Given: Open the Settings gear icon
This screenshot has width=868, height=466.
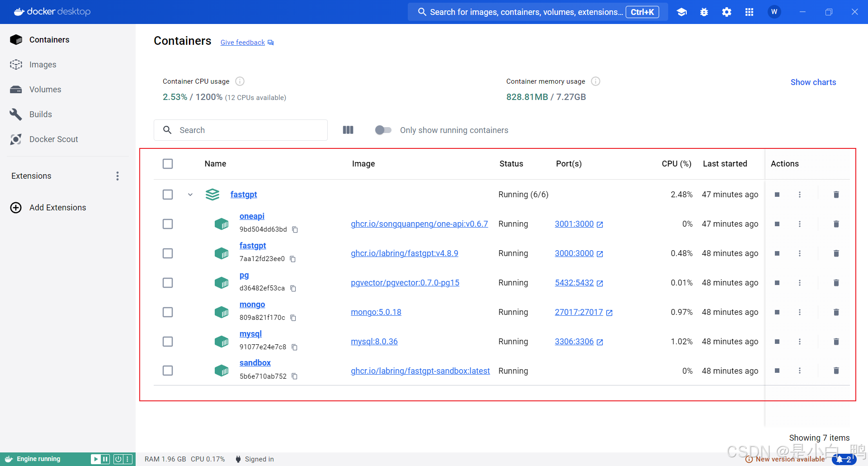Looking at the screenshot, I should (x=726, y=12).
